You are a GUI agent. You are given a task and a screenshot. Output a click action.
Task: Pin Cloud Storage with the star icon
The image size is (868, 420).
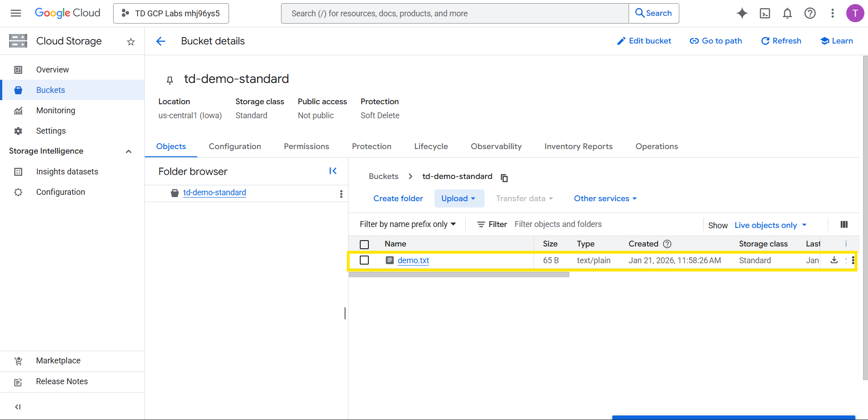click(131, 42)
